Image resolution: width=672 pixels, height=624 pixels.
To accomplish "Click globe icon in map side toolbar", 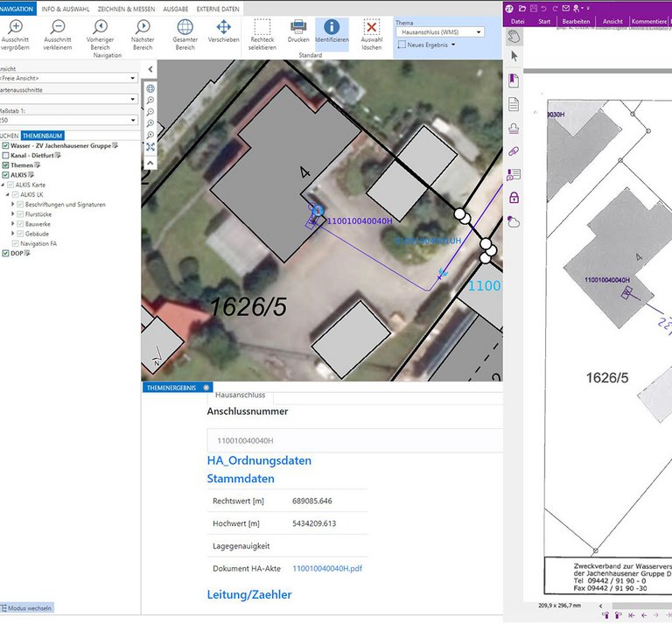I will [150, 88].
